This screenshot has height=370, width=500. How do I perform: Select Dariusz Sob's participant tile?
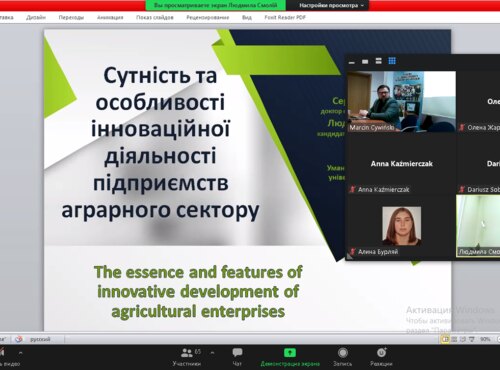478,164
